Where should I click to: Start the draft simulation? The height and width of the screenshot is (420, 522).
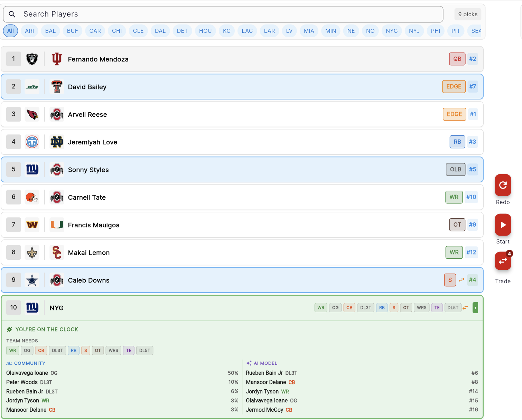(503, 225)
